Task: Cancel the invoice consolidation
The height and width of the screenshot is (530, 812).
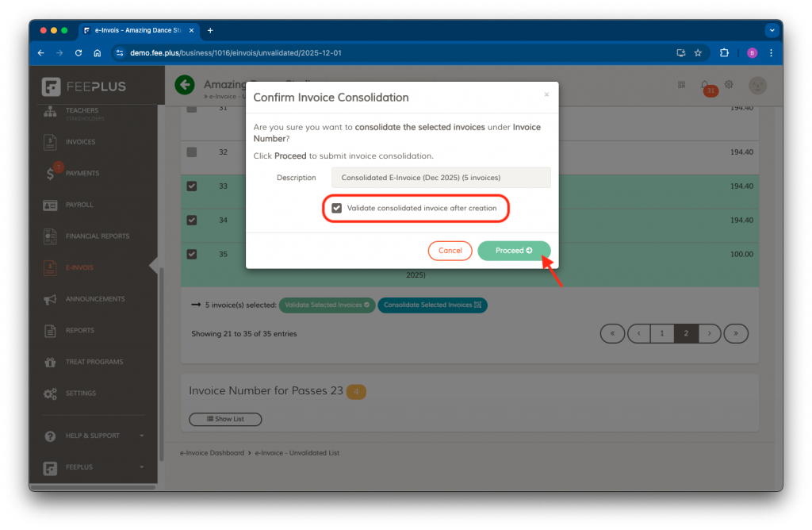Action: tap(450, 251)
